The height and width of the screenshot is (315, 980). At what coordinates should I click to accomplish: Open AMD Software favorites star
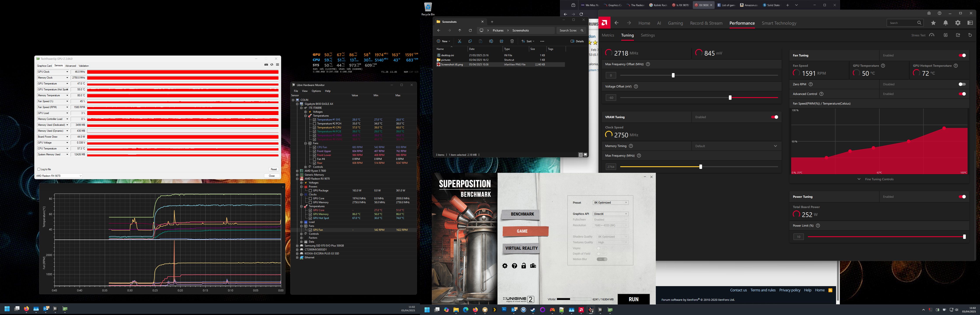(x=933, y=23)
